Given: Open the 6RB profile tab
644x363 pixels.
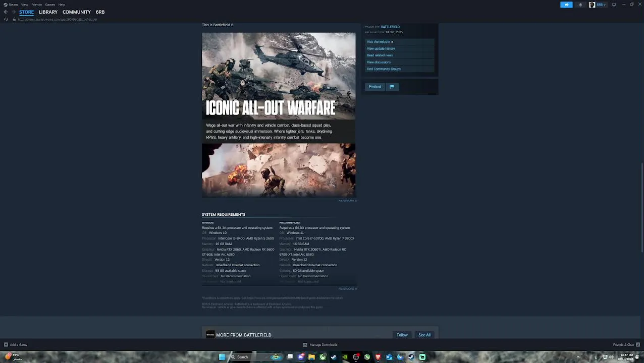Looking at the screenshot, I should click(100, 12).
